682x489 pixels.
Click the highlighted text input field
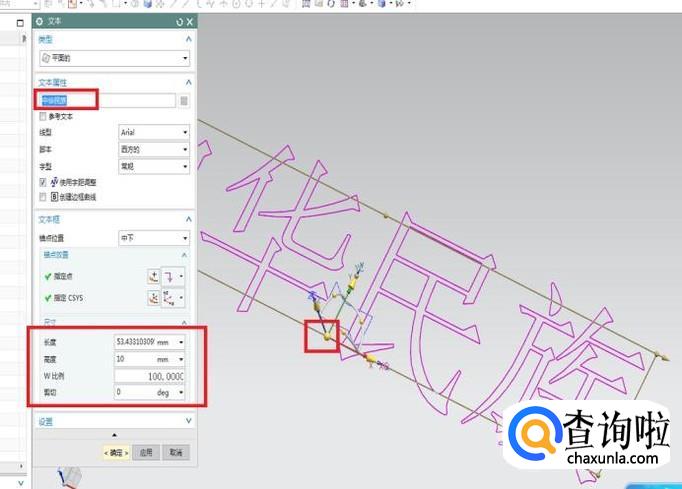click(107, 100)
